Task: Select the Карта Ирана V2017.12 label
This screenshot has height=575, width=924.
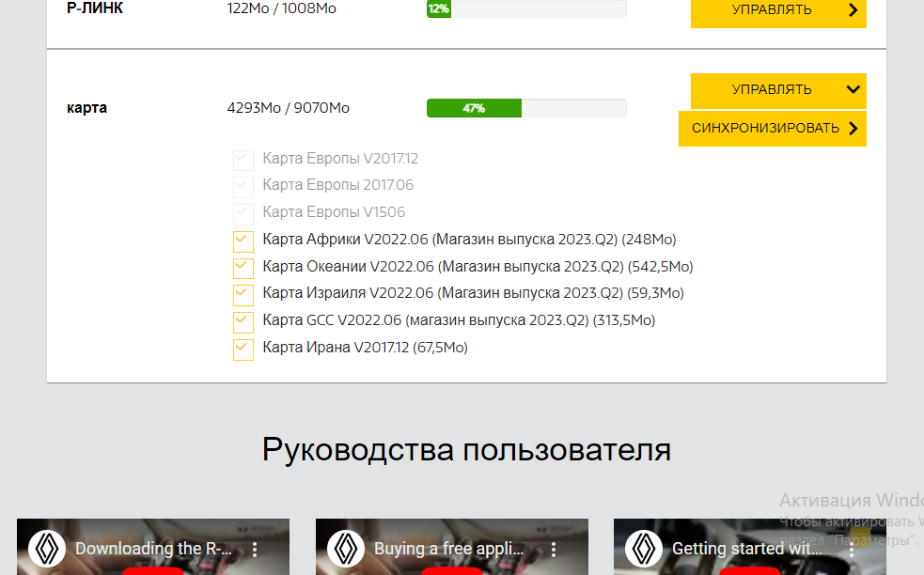Action: (366, 348)
